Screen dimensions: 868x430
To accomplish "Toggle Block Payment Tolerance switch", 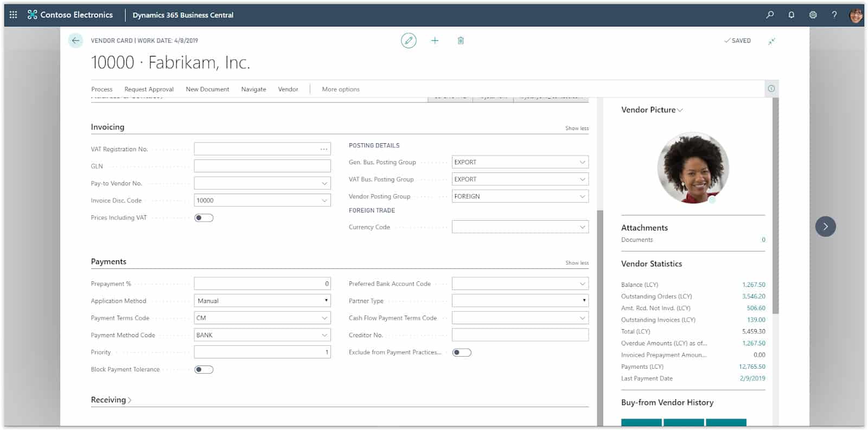I will (204, 370).
